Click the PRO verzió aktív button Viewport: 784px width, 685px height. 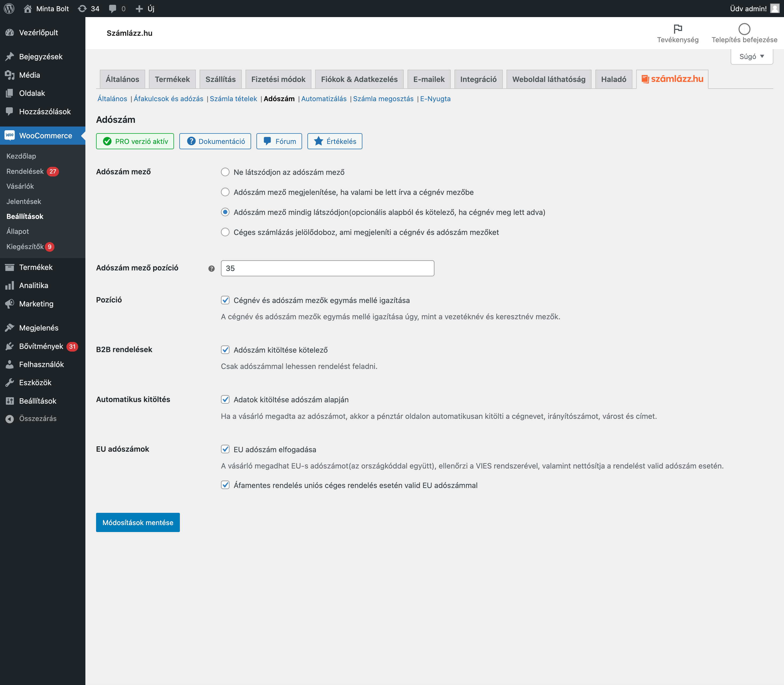(x=135, y=141)
